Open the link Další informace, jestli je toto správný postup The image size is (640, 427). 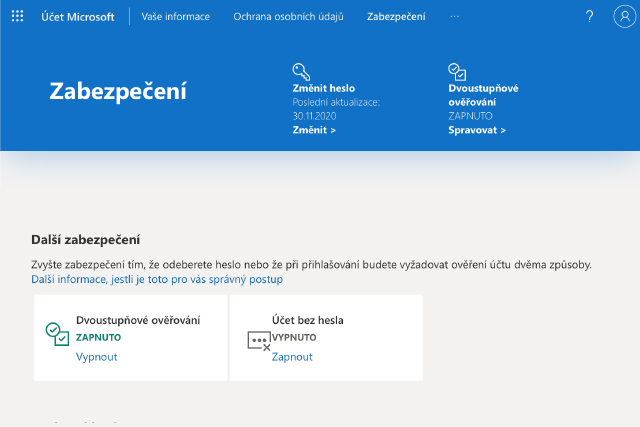[157, 279]
